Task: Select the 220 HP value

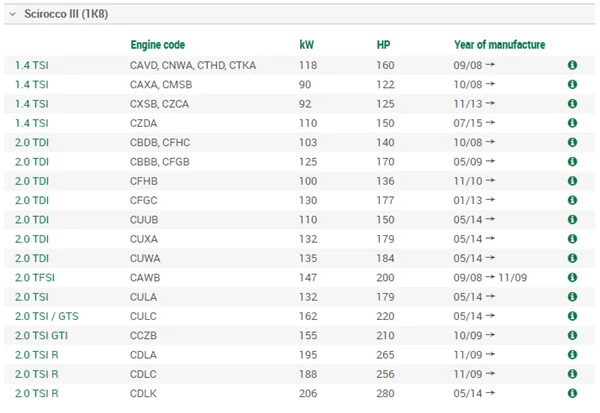Action: tap(385, 316)
